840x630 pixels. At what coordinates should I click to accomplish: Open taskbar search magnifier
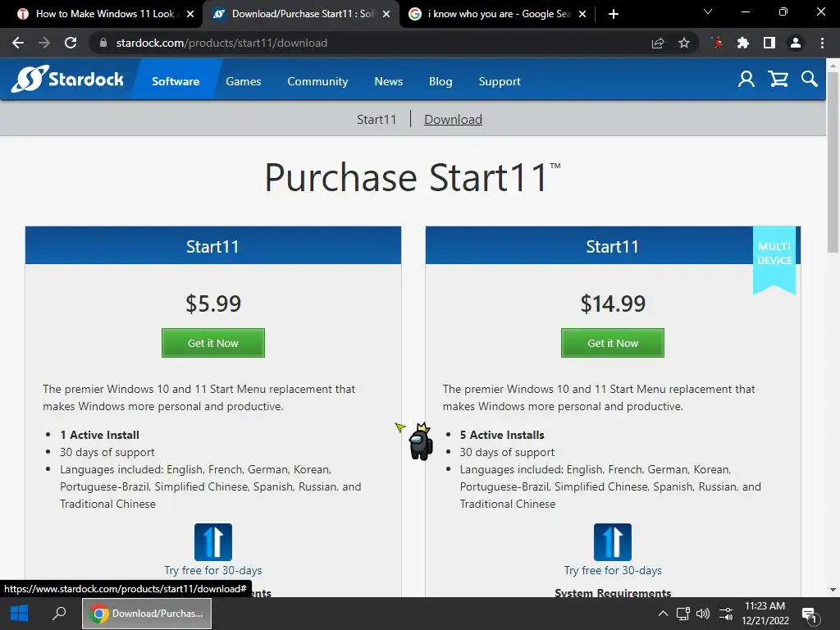click(x=59, y=614)
